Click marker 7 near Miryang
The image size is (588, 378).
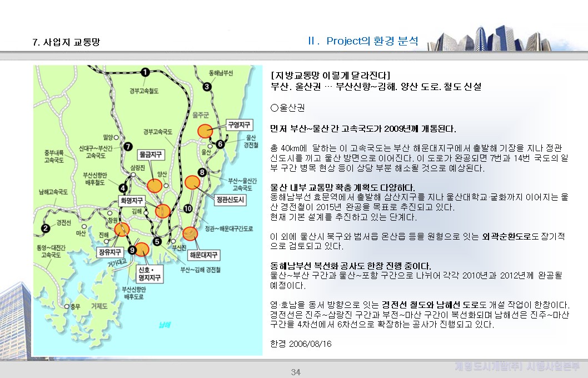tap(128, 147)
